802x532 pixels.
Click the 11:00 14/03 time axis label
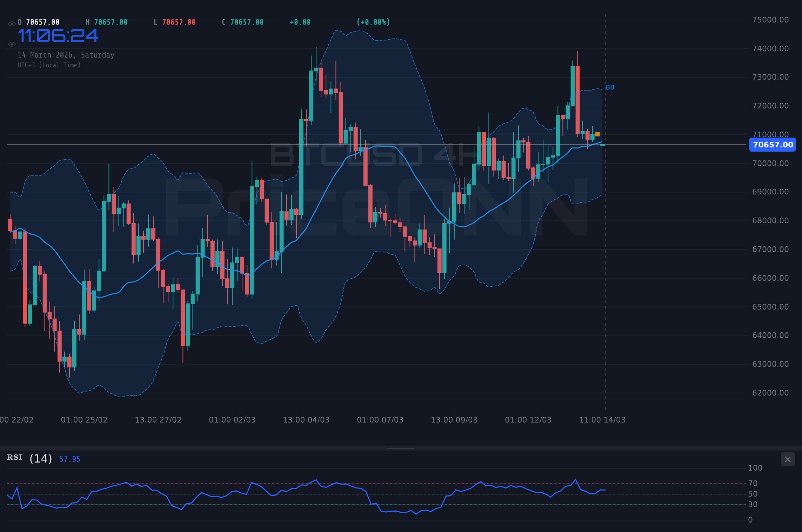[602, 420]
